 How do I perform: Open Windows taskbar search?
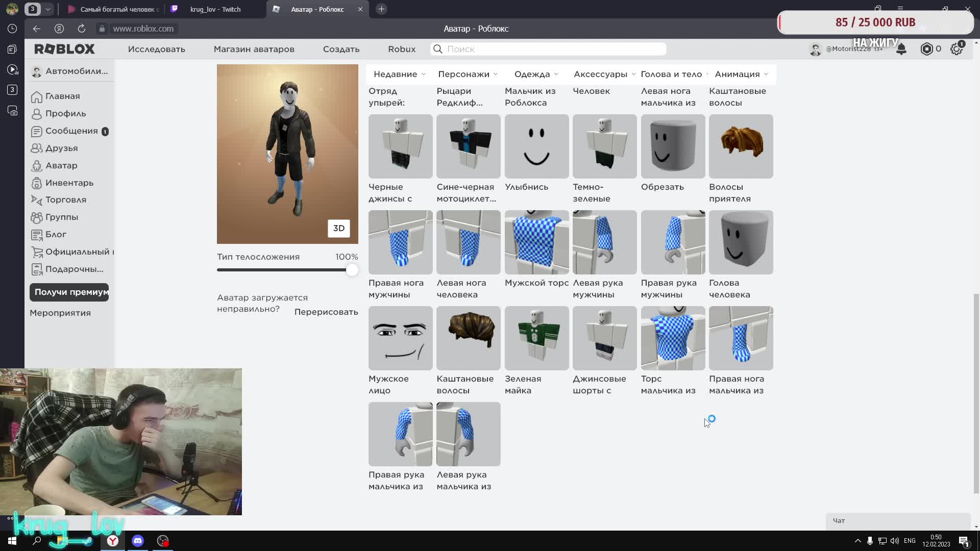click(37, 541)
